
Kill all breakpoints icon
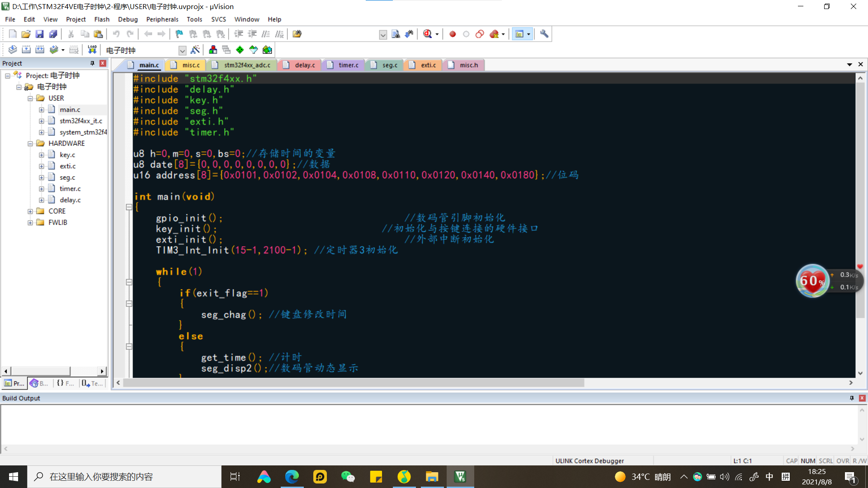coord(494,34)
